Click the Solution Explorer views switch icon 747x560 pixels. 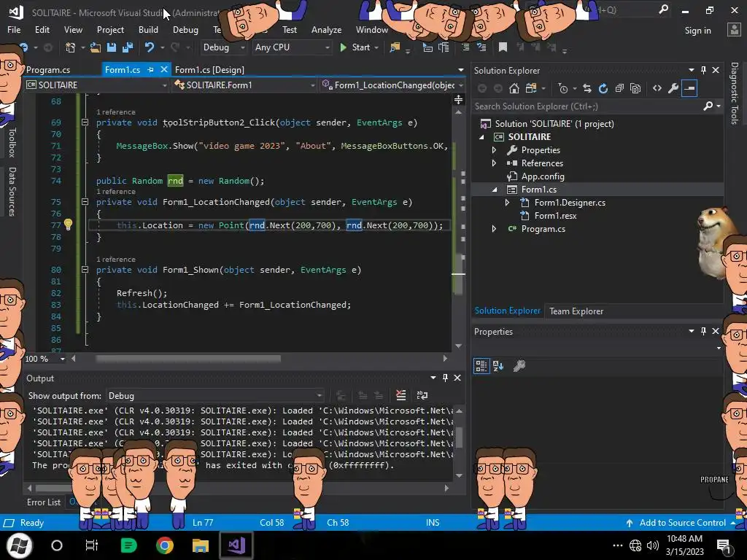pyautogui.click(x=531, y=88)
